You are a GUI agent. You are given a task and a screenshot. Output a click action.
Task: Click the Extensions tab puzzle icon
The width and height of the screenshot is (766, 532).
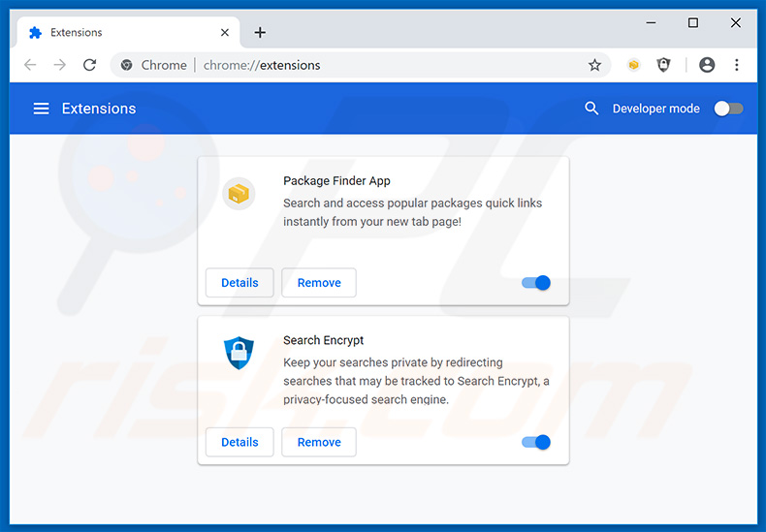point(35,32)
